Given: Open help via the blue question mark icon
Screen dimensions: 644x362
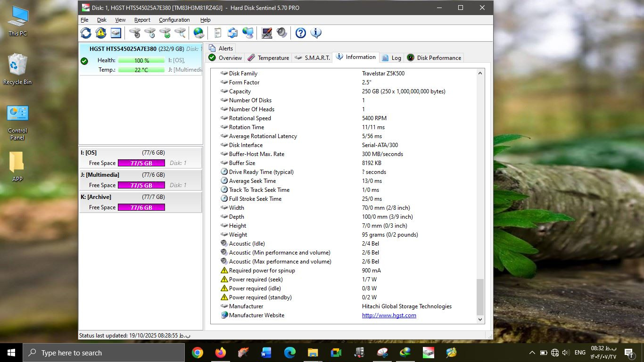Looking at the screenshot, I should 301,33.
